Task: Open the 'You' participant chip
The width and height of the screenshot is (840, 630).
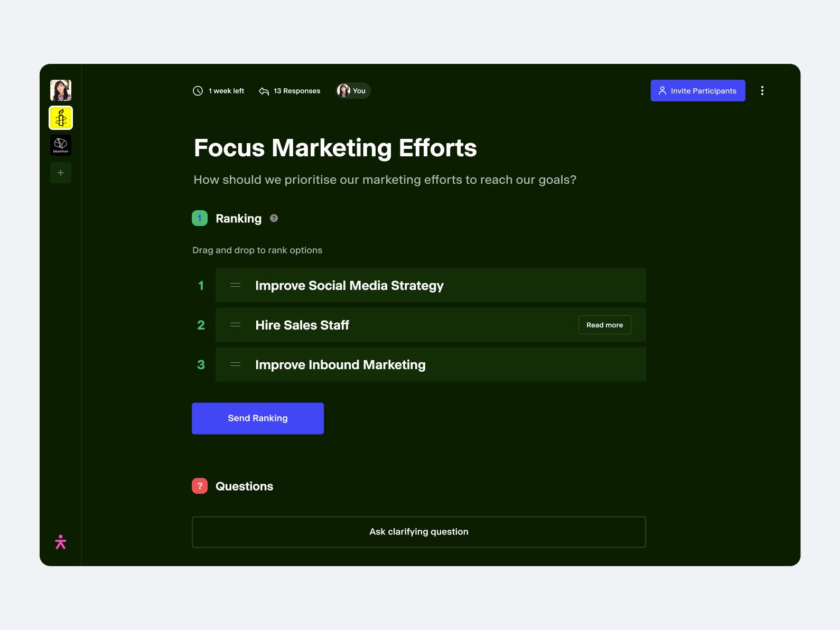Action: pos(353,91)
